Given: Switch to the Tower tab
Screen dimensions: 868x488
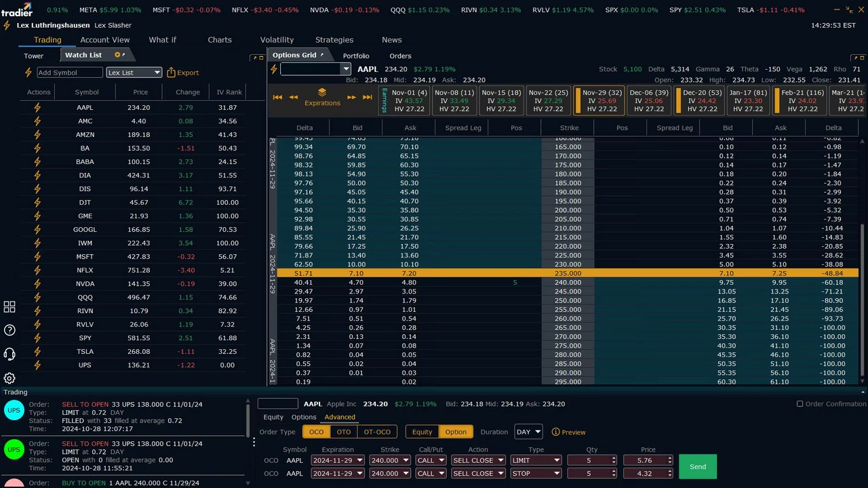Looking at the screenshot, I should tap(34, 56).
